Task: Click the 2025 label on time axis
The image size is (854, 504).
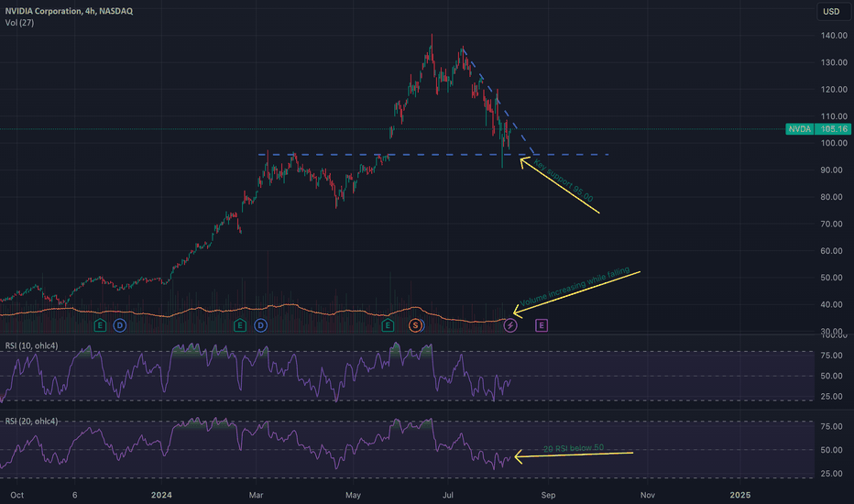Action: point(740,495)
